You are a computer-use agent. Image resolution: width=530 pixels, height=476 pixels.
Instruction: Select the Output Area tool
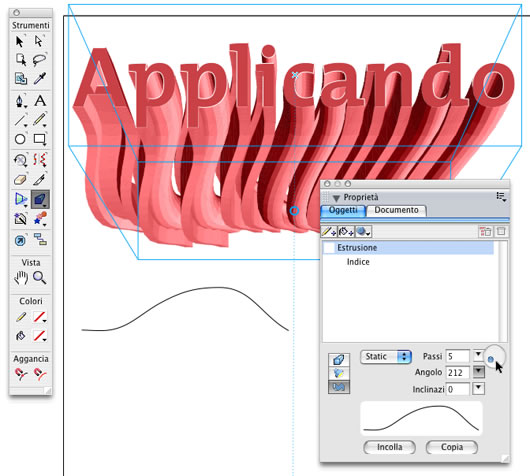click(x=21, y=78)
